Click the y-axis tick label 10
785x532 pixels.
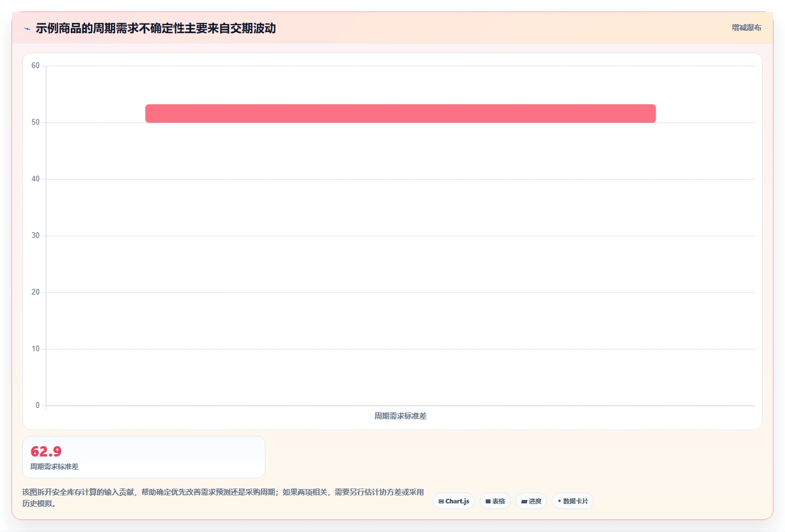[35, 349]
